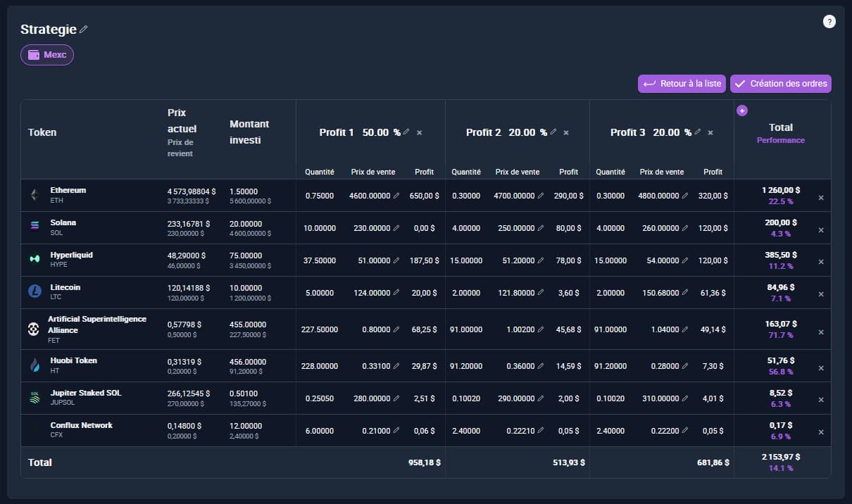
Task: Remove the Jupiter Staked SOL row
Action: 821,400
